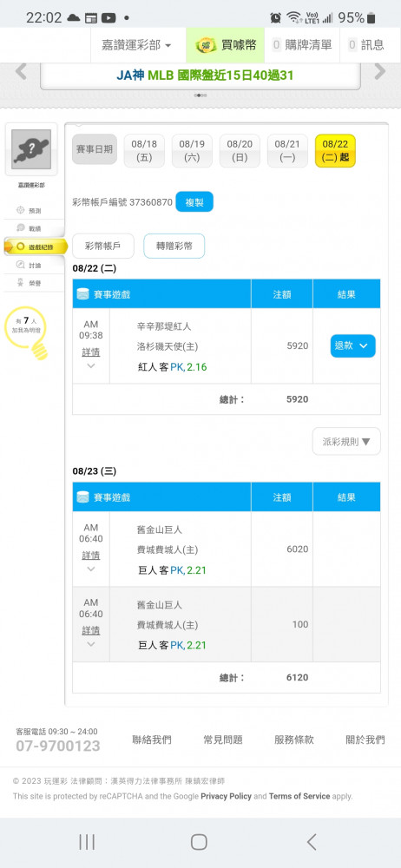This screenshot has height=868, width=401.
Task: Click the lightbulb add-friend icon
Action: (39, 351)
